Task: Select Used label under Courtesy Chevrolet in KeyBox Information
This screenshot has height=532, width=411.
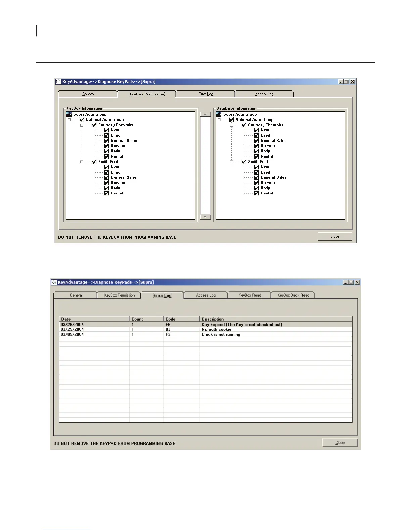Action: tap(116, 135)
